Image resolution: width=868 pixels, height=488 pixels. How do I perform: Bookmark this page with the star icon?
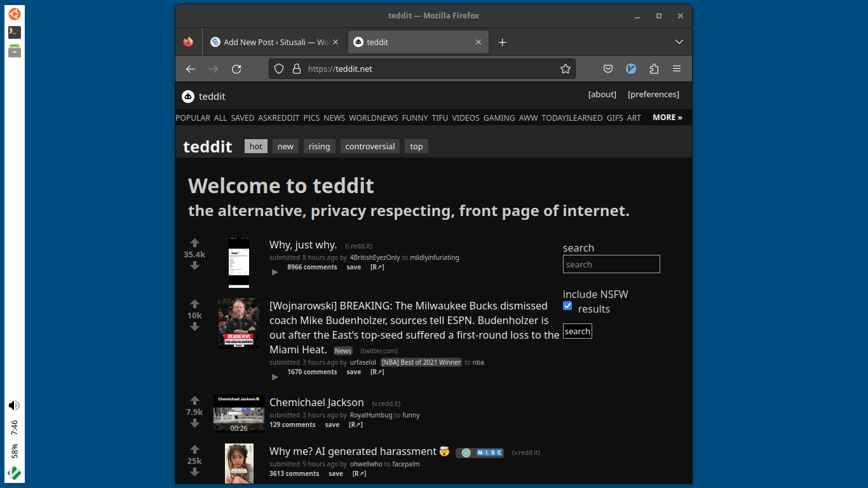(x=566, y=69)
